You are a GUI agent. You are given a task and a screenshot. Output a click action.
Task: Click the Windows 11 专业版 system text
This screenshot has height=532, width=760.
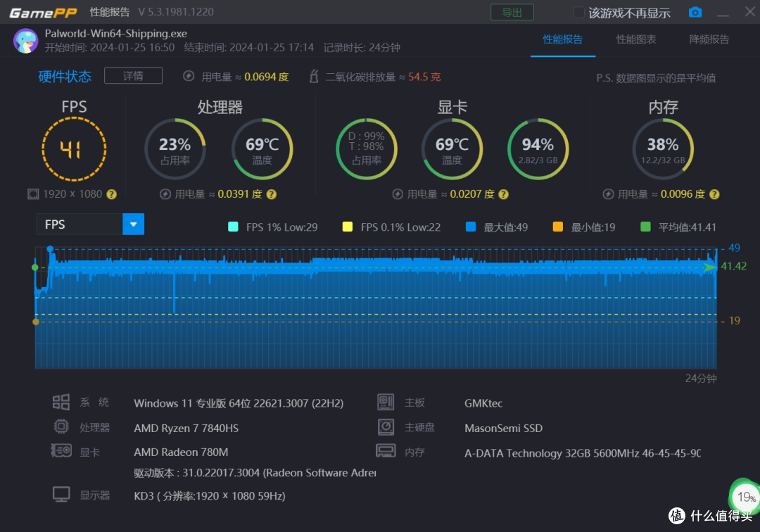tap(239, 403)
